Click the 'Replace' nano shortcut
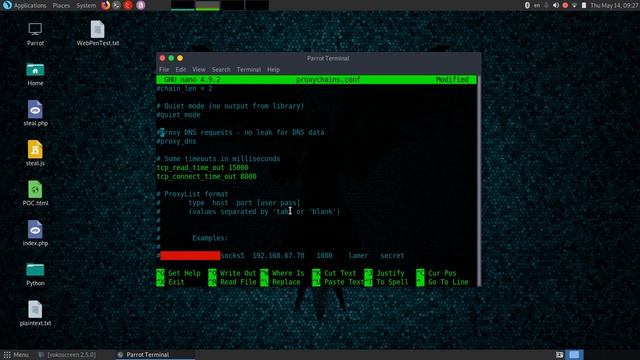Viewport: 640px width, 360px height. pyautogui.click(x=280, y=282)
